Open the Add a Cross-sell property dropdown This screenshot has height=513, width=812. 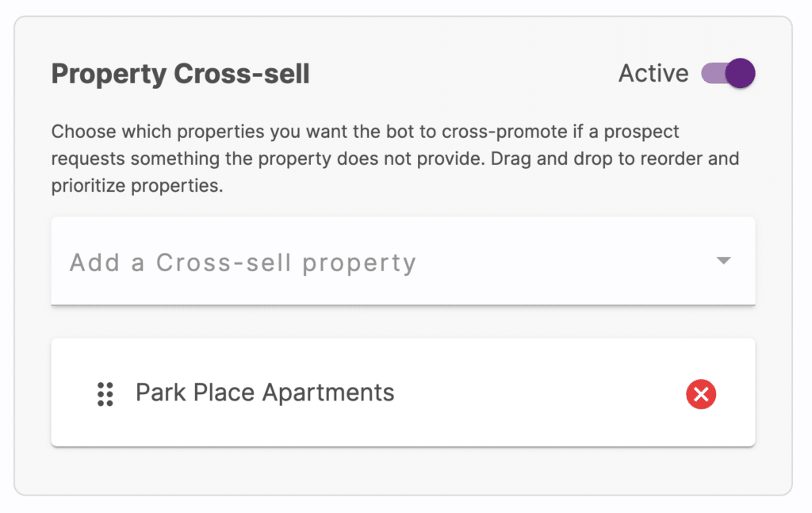[x=403, y=261]
